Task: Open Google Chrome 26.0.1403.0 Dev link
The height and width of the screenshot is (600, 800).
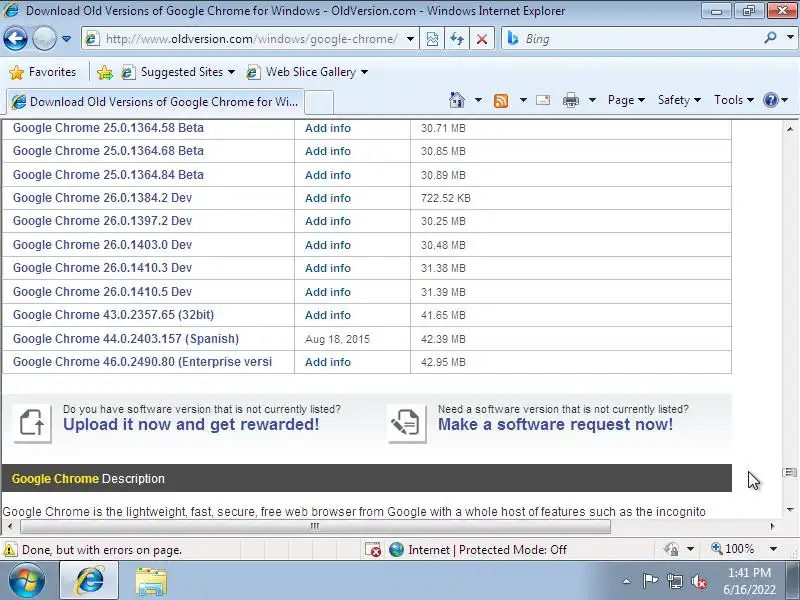Action: click(103, 245)
